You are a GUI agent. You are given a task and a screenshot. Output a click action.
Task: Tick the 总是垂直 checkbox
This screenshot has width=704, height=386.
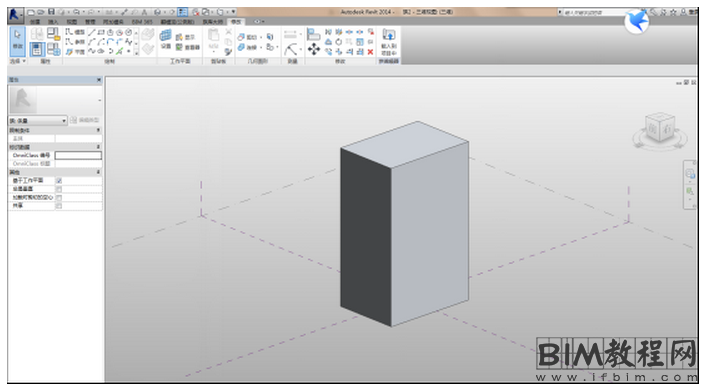coord(59,189)
